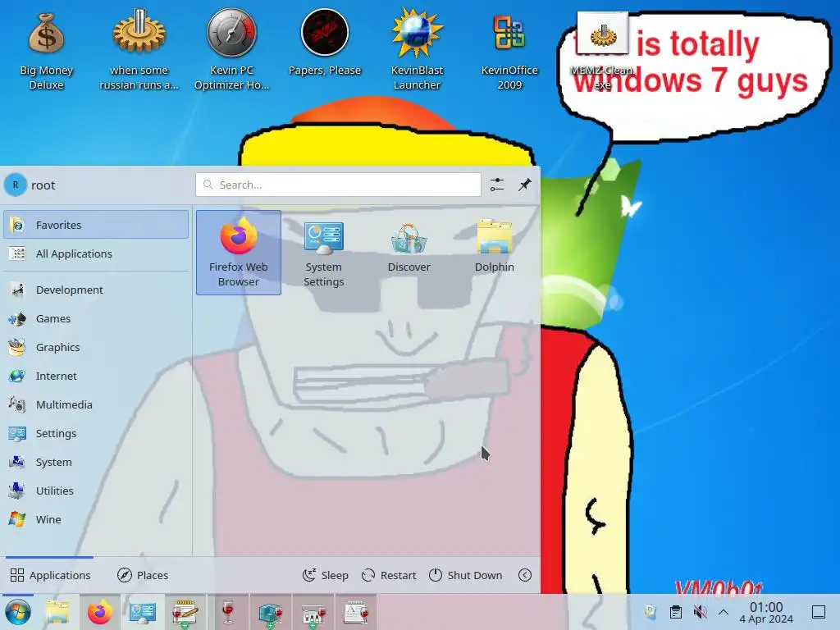Launch Firefox from the taskbar
This screenshot has width=840, height=630.
[100, 612]
